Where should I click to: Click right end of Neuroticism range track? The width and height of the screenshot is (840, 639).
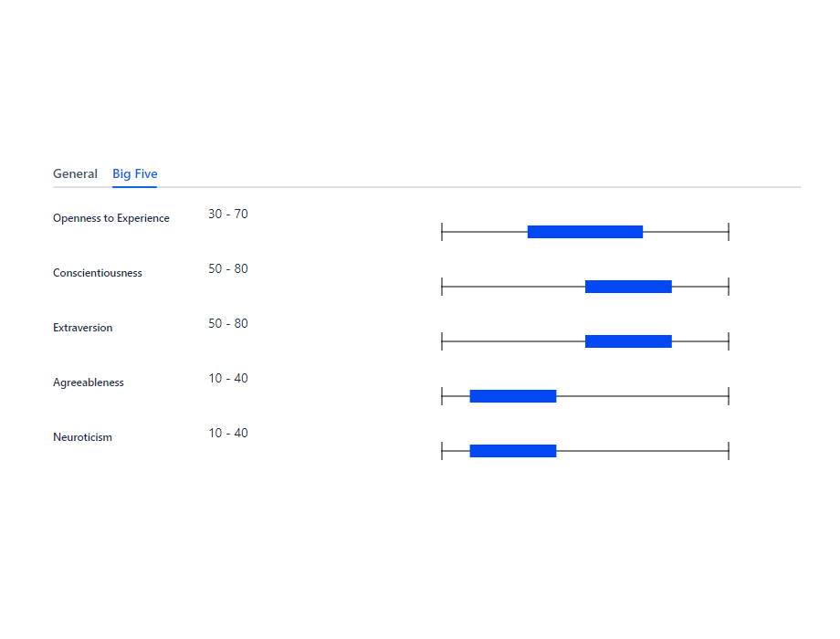[x=728, y=451]
